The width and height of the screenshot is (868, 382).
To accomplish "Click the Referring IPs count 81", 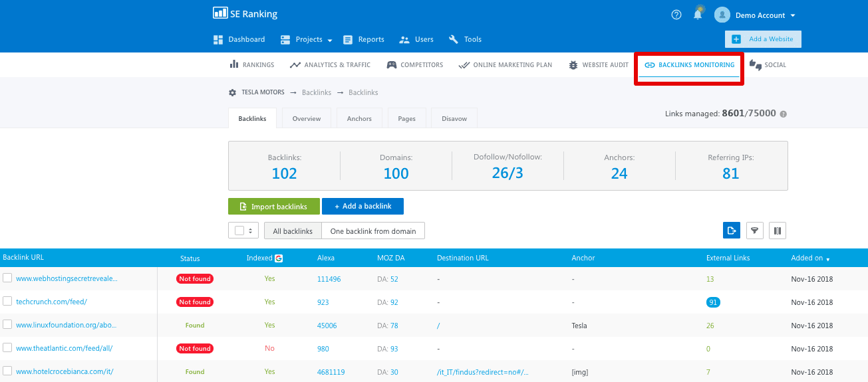I will pos(731,173).
